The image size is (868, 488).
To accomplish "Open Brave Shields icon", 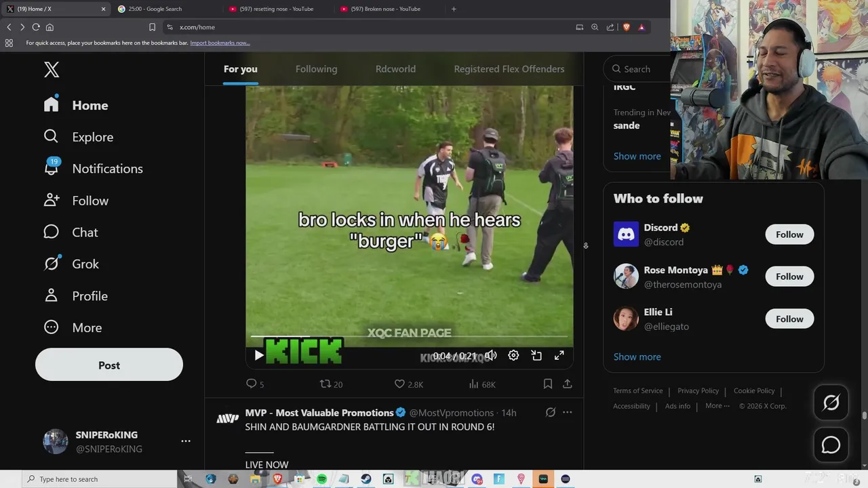I will pyautogui.click(x=626, y=27).
